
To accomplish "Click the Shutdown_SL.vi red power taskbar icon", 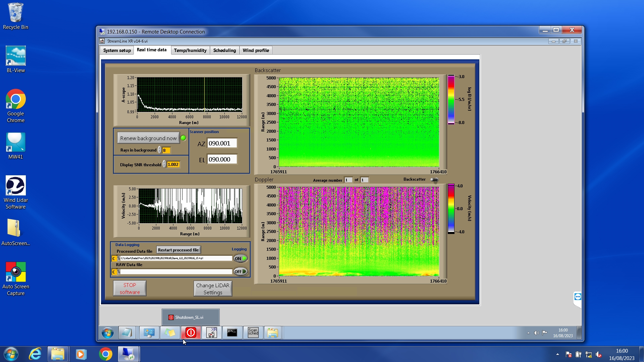I will coord(191,333).
